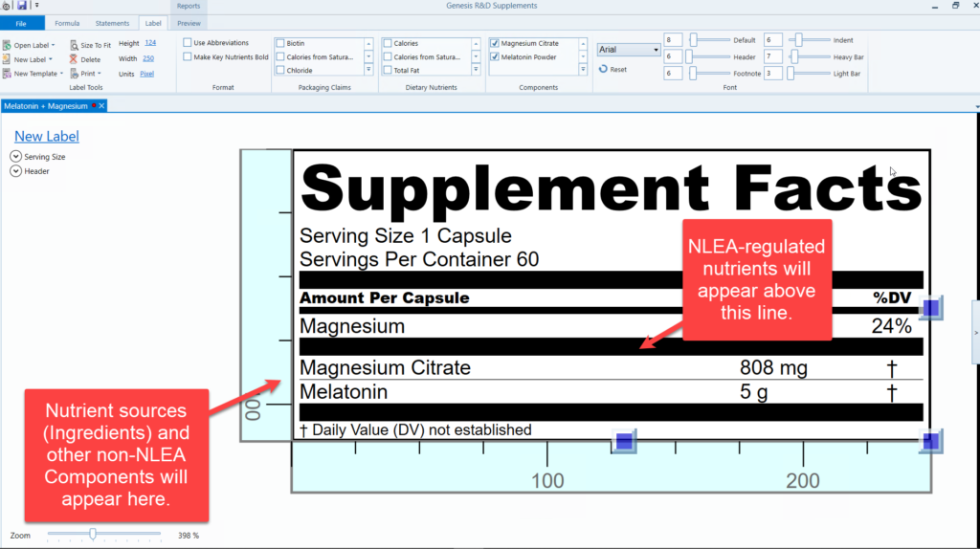
Task: Click the Zoom slider handle at bottom
Action: pos(93,534)
